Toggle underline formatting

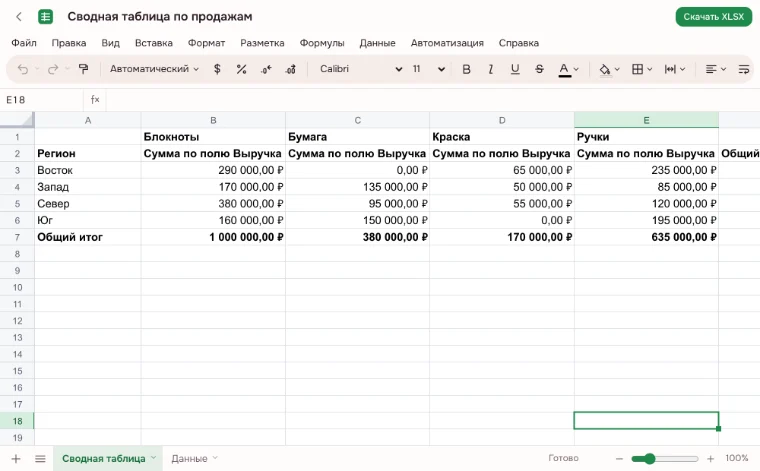pos(515,69)
